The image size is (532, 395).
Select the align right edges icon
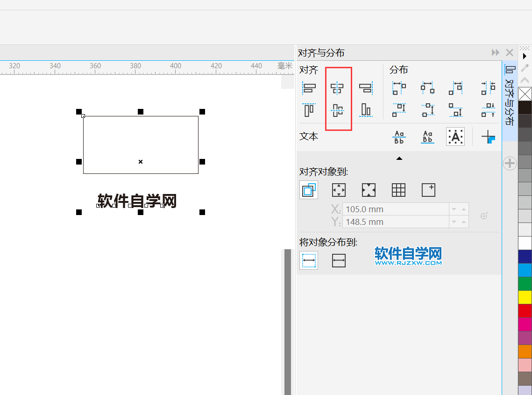pos(366,88)
